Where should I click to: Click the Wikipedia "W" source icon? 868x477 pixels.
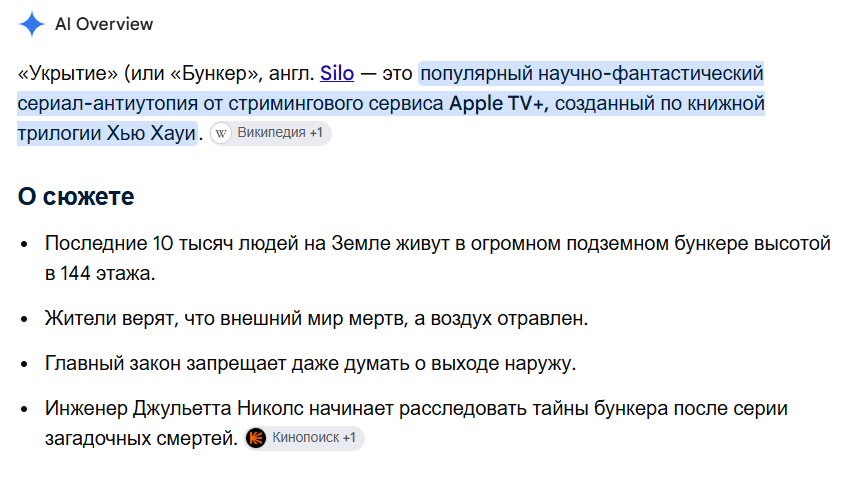click(221, 133)
